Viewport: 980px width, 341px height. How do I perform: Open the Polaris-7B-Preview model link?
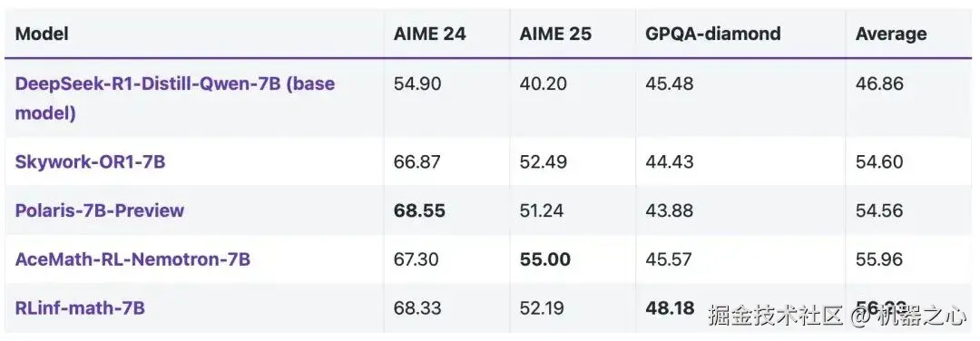[x=100, y=210]
